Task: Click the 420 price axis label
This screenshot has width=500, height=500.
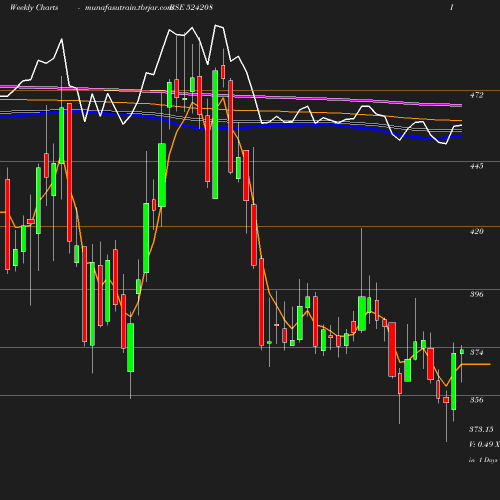Action: click(x=476, y=231)
